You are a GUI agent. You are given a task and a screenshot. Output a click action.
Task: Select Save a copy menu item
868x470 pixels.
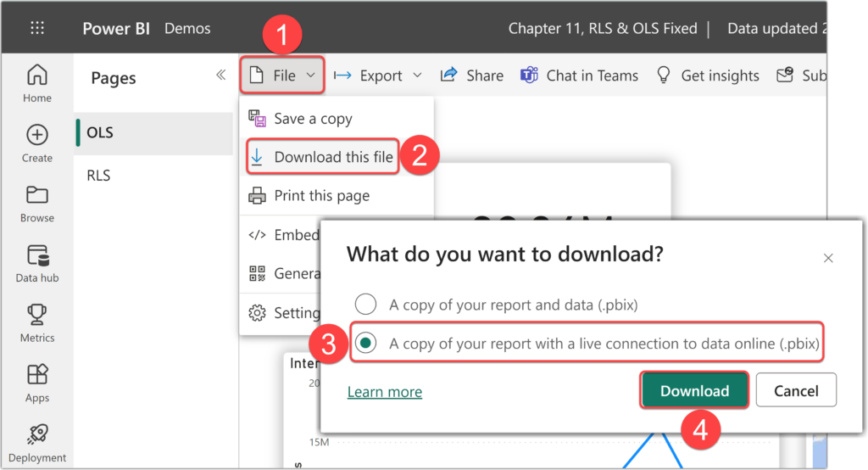click(x=336, y=119)
